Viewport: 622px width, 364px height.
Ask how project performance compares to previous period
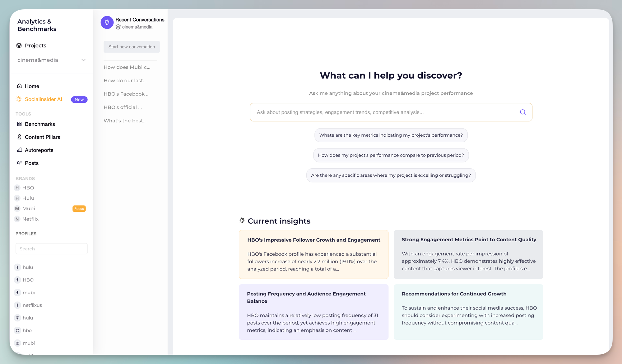coord(391,155)
